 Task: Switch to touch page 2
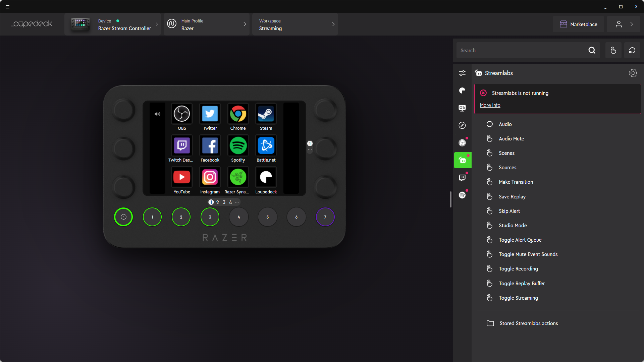[x=218, y=202]
